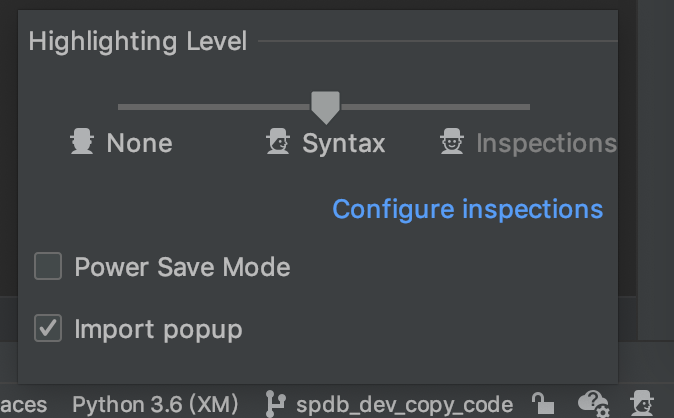The height and width of the screenshot is (418, 674).
Task: Open the inspection profile settings icon
Action: tap(593, 404)
